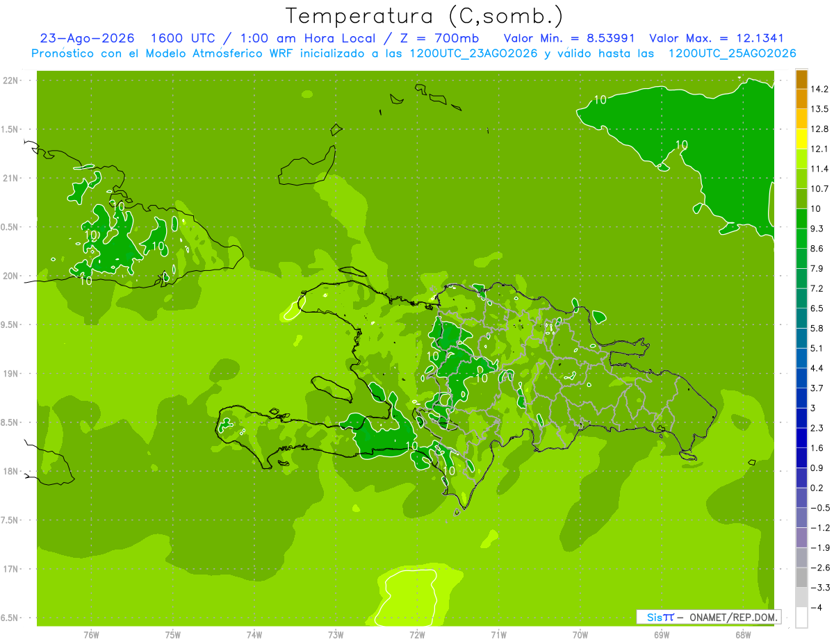834x644 pixels.
Task: Click the "-4" color scale value
Action: coord(817,607)
